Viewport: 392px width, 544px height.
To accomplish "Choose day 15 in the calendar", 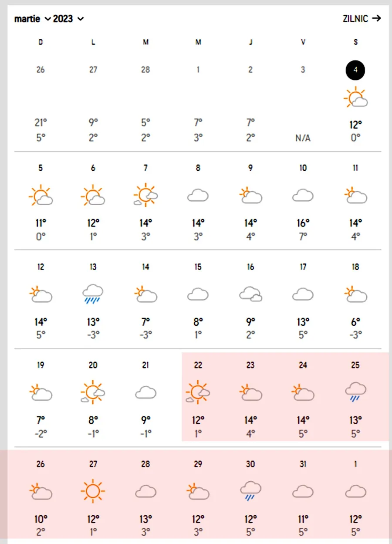I will click(198, 267).
